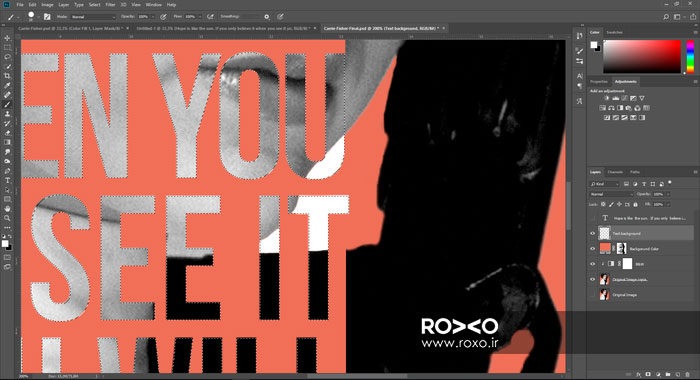Toggle lock all for layer
Image resolution: width=700 pixels, height=380 pixels.
(x=635, y=204)
